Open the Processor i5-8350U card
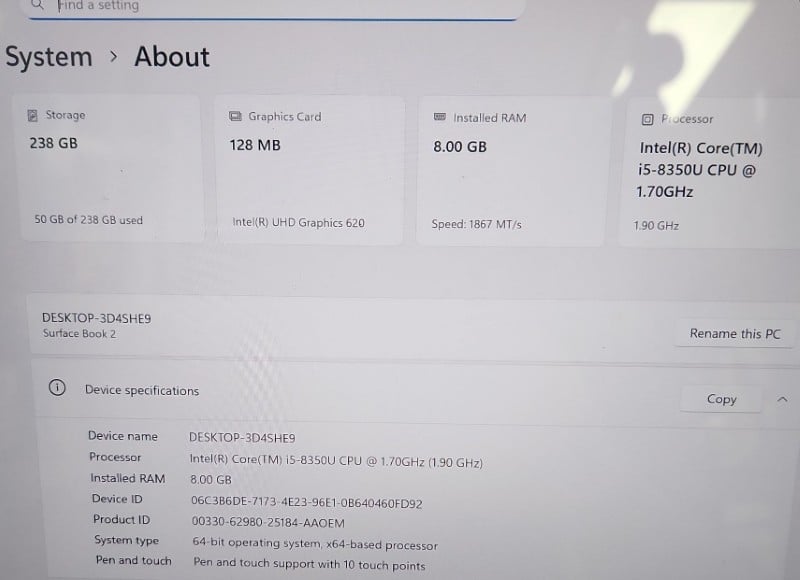Viewport: 800px width, 580px height. pyautogui.click(x=709, y=173)
